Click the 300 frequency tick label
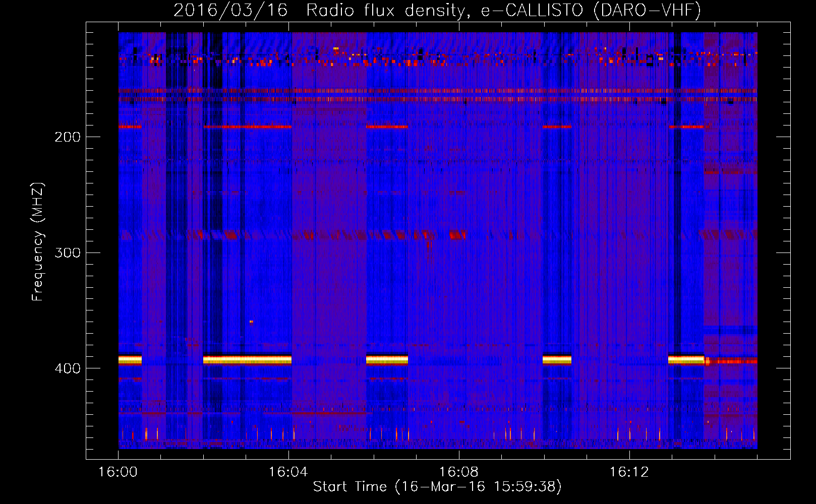The image size is (816, 504). click(x=67, y=253)
